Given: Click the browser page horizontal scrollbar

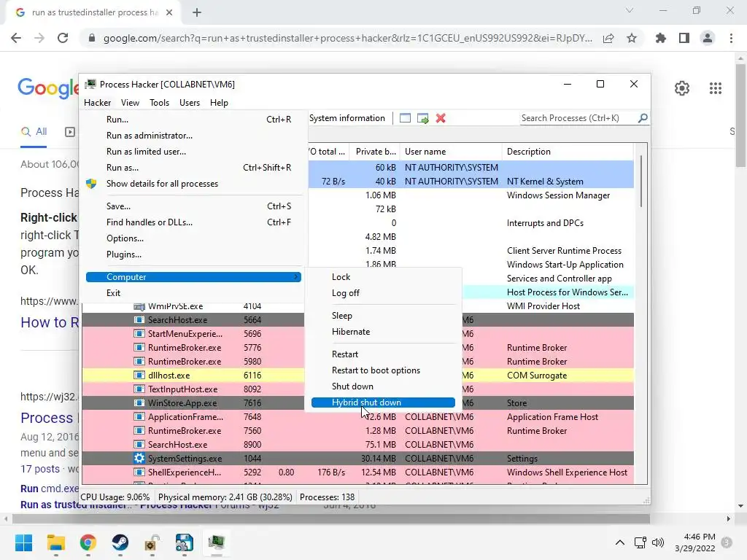Looking at the screenshot, I should point(331,518).
